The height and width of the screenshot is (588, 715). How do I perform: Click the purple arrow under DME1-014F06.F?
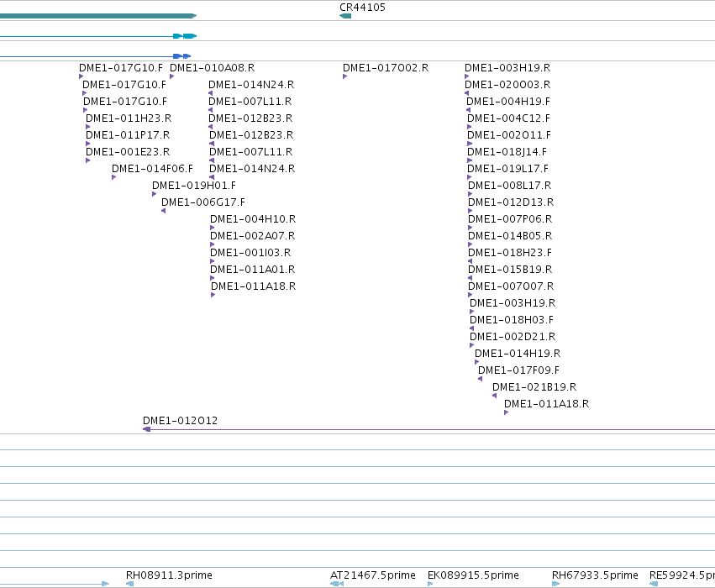pyautogui.click(x=113, y=177)
